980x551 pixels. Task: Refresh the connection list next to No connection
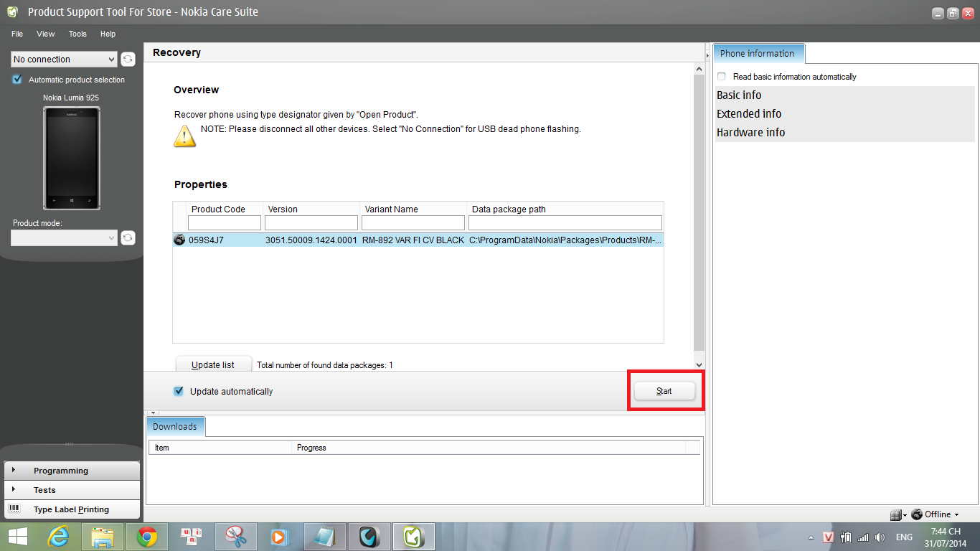pos(128,60)
